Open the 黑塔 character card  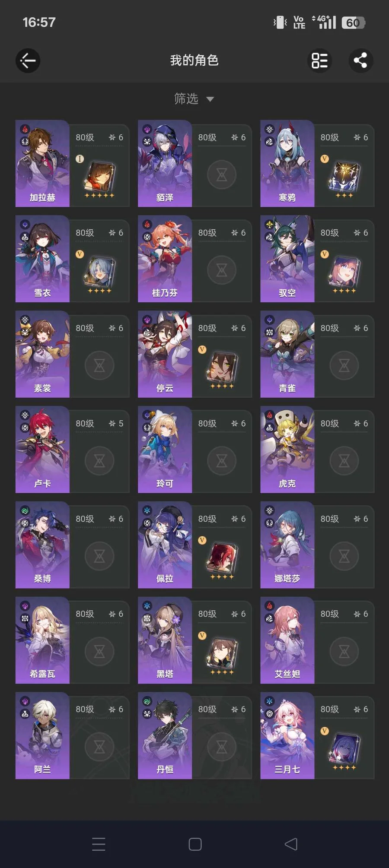(194, 640)
